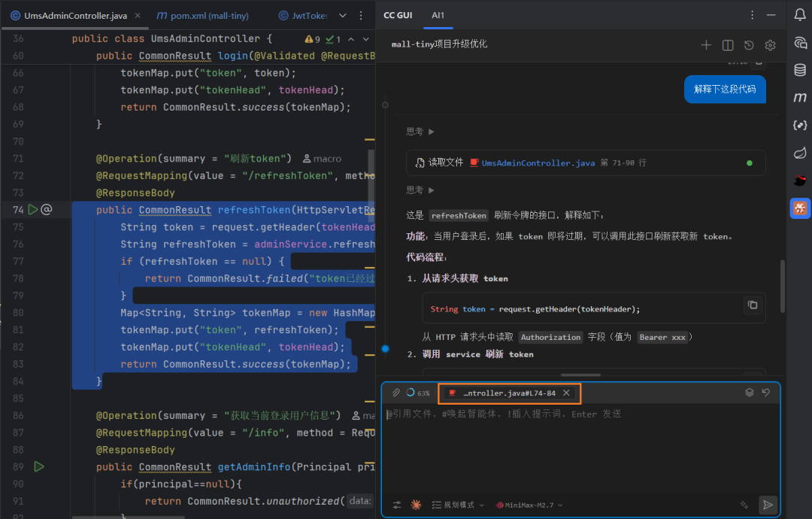
Task: Open the 规划模式 mode dropdown
Action: (456, 505)
